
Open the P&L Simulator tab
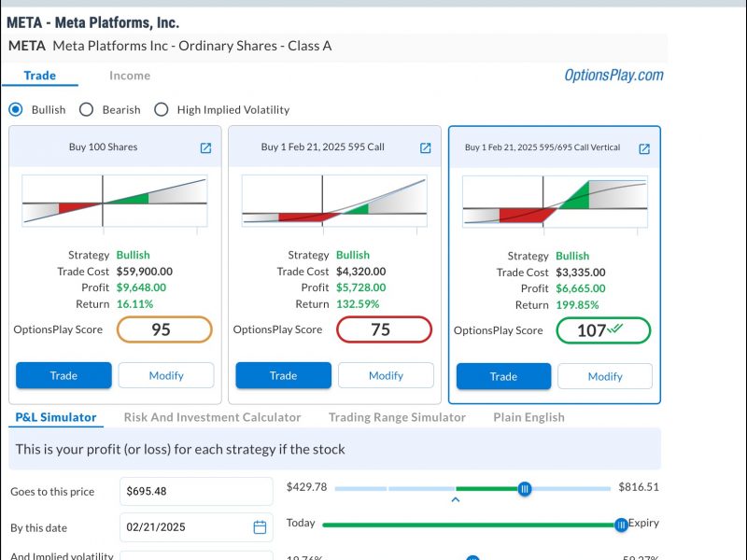pos(56,417)
